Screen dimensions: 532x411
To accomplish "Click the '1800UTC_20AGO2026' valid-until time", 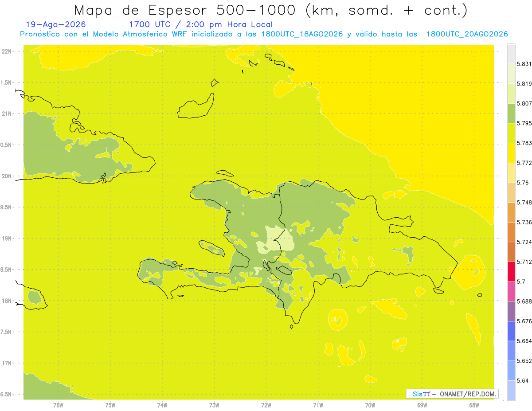I will [467, 34].
